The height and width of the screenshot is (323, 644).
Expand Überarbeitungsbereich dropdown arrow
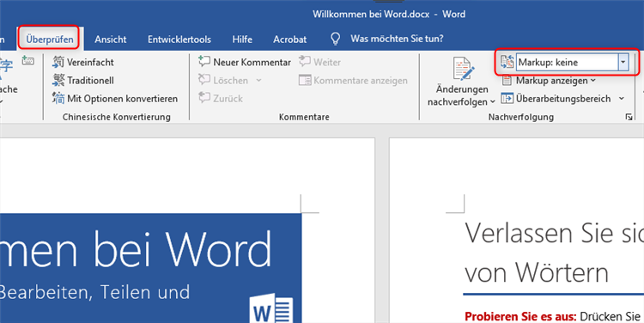tap(622, 99)
